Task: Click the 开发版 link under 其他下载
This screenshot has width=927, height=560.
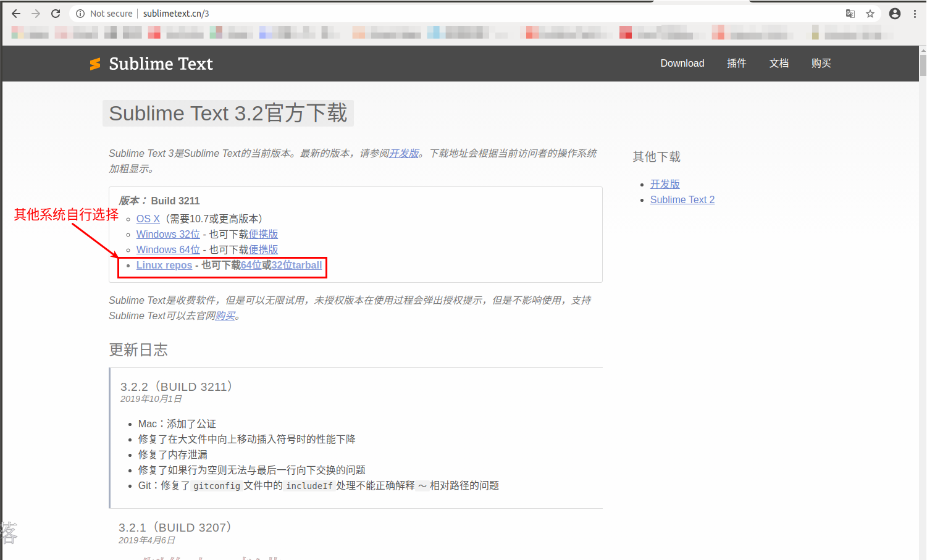Action: coord(665,183)
